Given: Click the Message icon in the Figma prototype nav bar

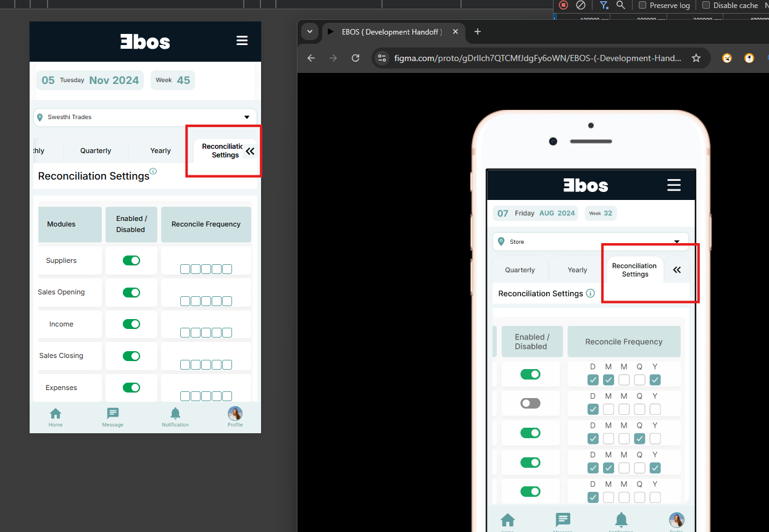Looking at the screenshot, I should pos(563,520).
